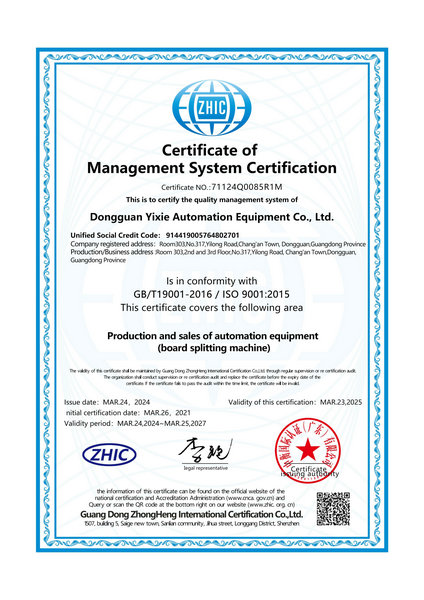This screenshot has width=424, height=600.
Task: Click the legal representative signature
Action: 205,451
